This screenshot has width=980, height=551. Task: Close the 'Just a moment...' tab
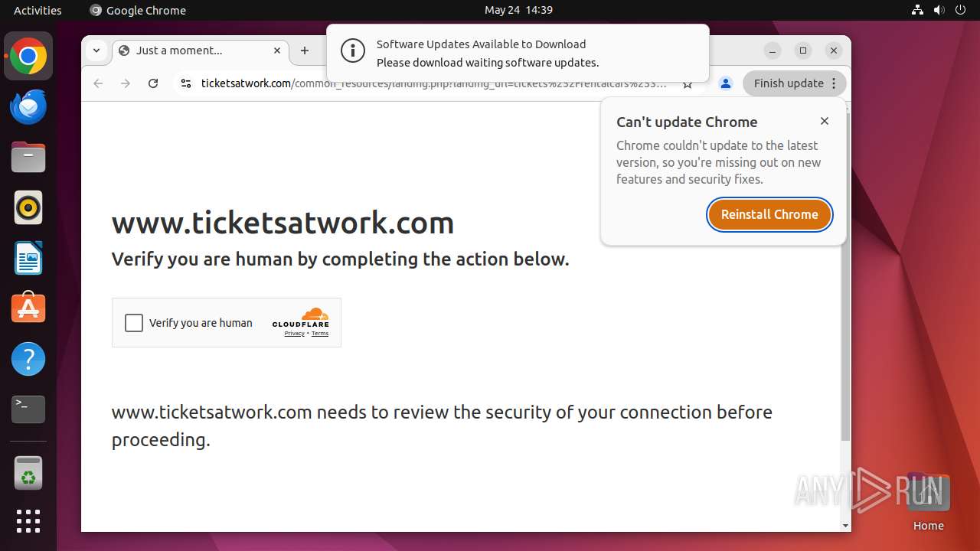pyautogui.click(x=277, y=51)
